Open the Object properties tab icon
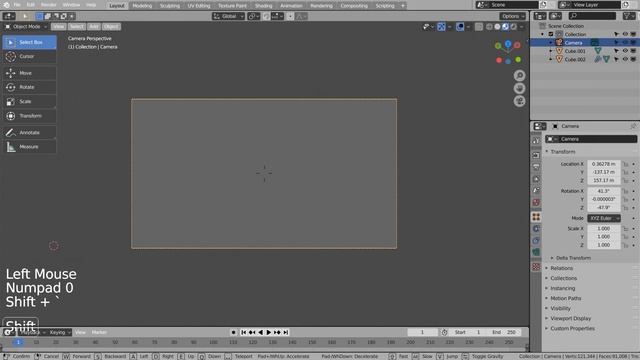The height and width of the screenshot is (360, 640). 536,217
